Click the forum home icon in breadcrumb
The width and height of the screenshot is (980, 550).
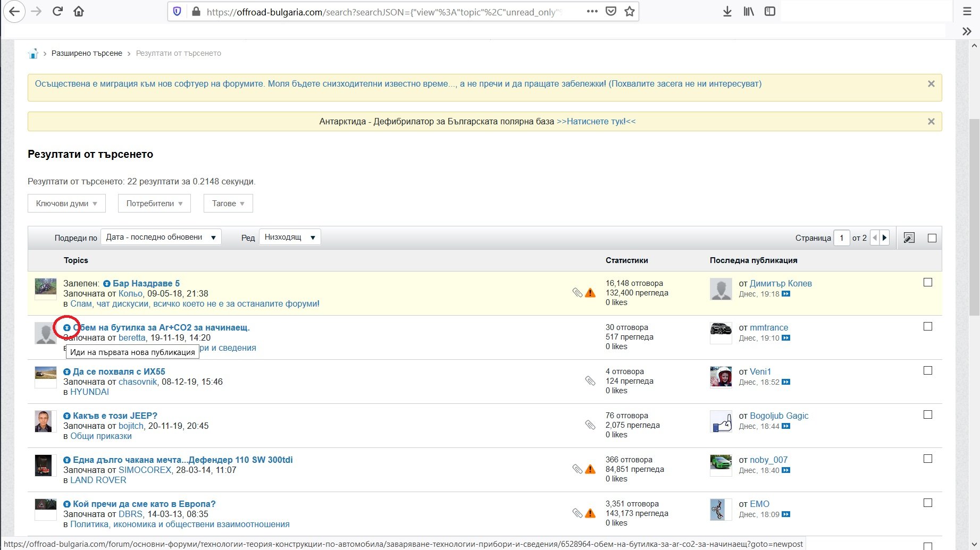(x=33, y=54)
